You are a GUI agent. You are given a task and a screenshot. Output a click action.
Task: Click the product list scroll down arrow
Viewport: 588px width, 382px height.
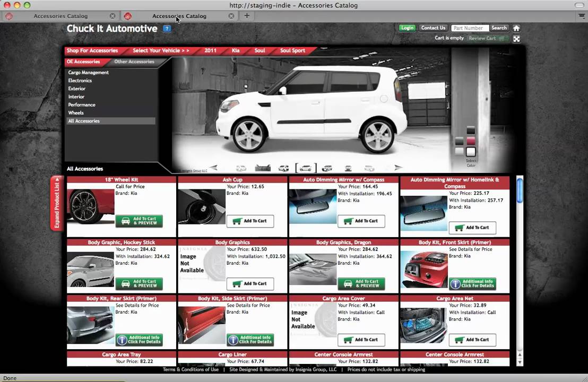pyautogui.click(x=520, y=362)
